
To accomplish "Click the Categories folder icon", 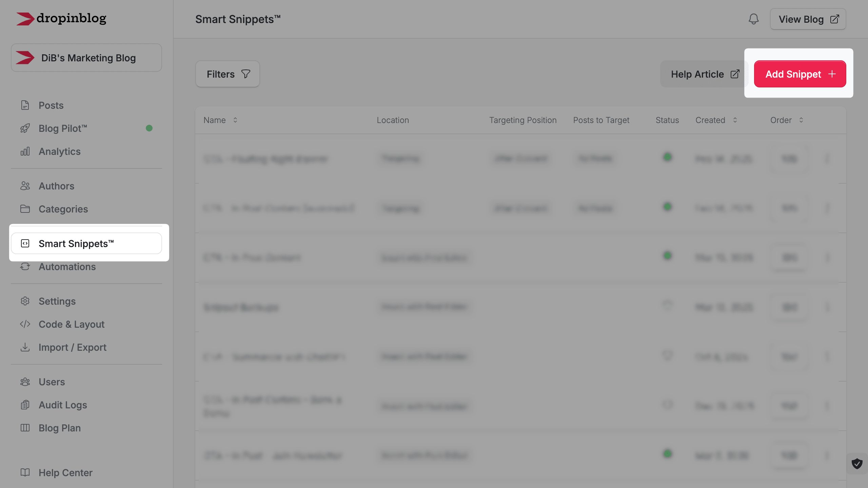I will [25, 209].
